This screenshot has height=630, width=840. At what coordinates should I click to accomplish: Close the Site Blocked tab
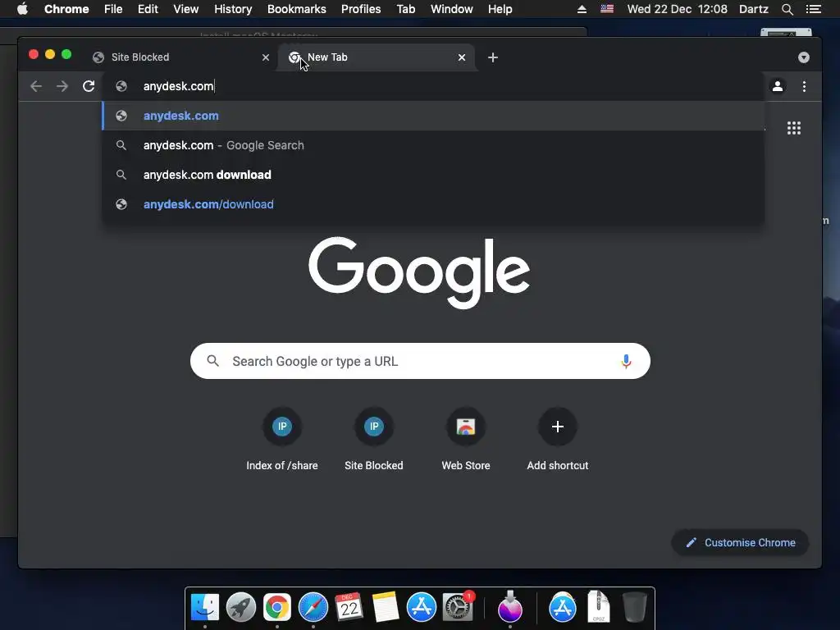[x=266, y=57]
